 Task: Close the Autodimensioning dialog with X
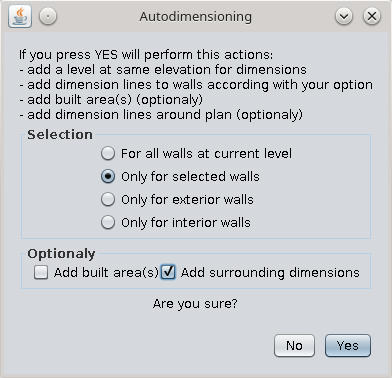point(372,16)
